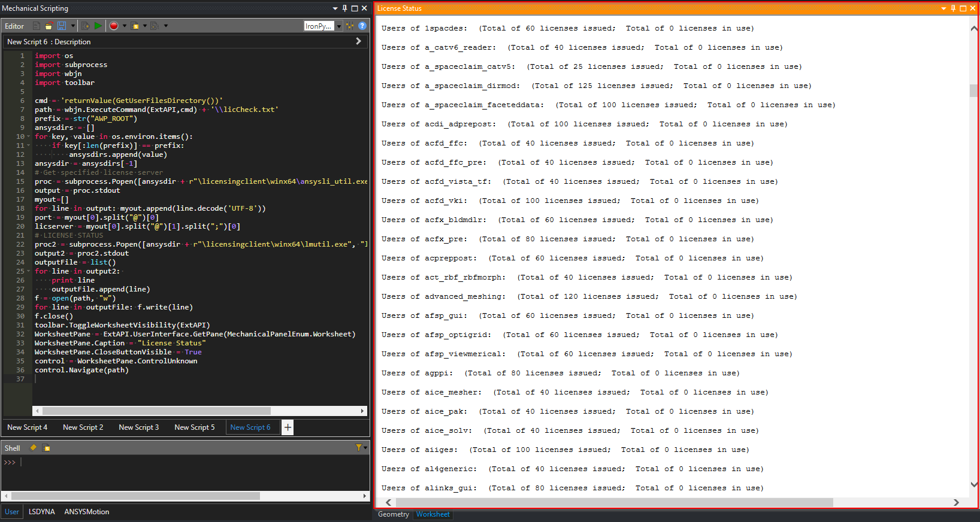
Task: Add a new script tab with plus button
Action: (x=288, y=427)
